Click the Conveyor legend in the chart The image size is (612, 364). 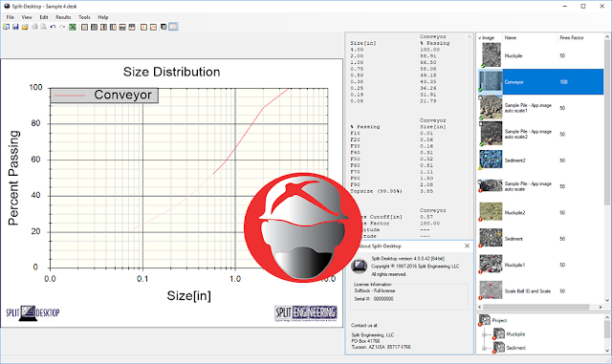click(x=104, y=95)
